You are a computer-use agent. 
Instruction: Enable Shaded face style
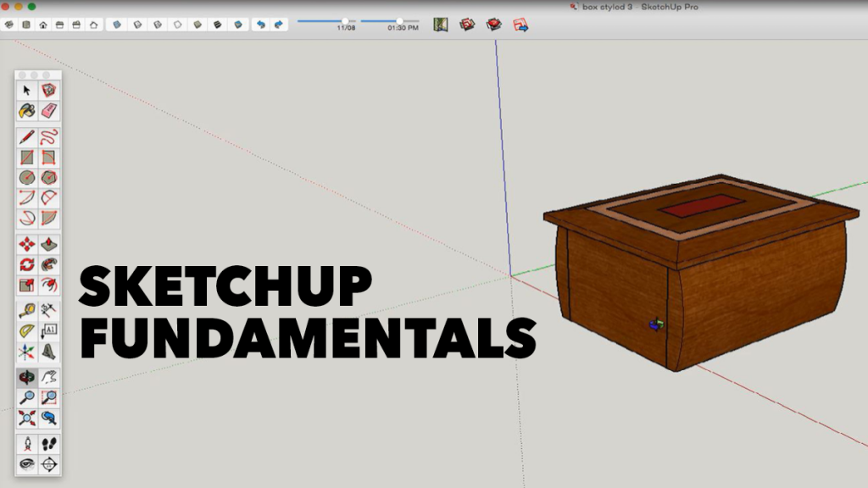pos(198,25)
